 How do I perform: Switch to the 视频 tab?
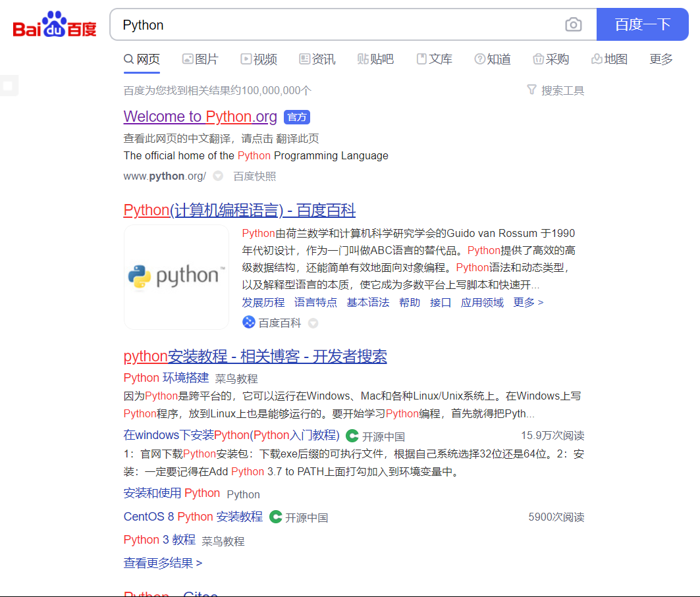coord(259,59)
